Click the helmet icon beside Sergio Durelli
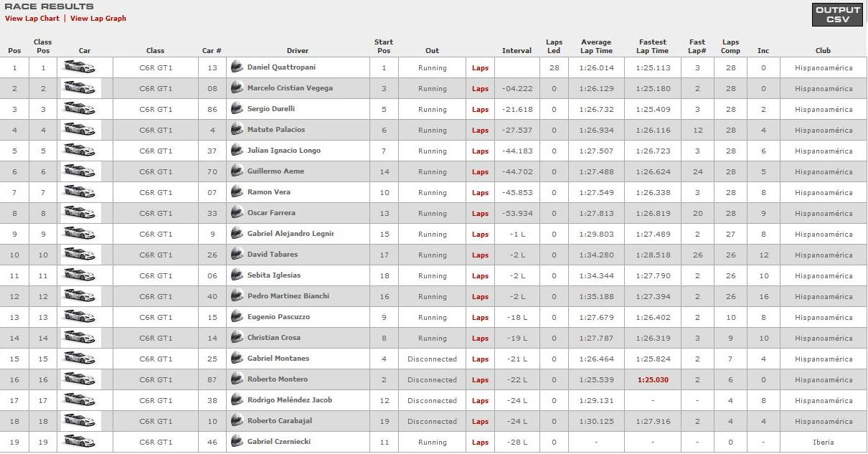The width and height of the screenshot is (868, 454). (237, 109)
